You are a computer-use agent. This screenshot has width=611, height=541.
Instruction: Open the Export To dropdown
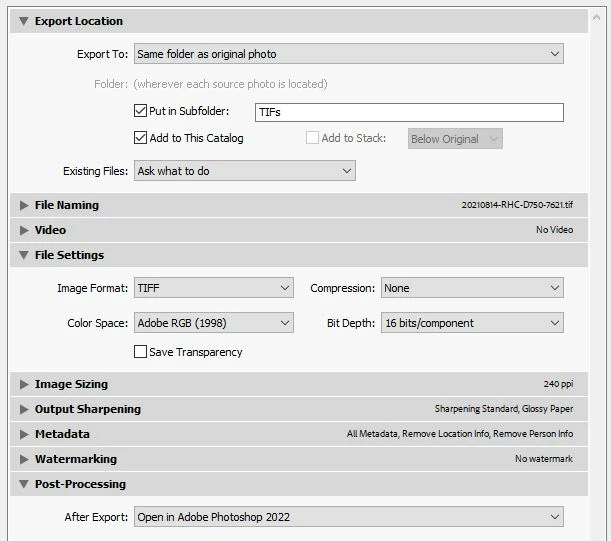pyautogui.click(x=349, y=54)
